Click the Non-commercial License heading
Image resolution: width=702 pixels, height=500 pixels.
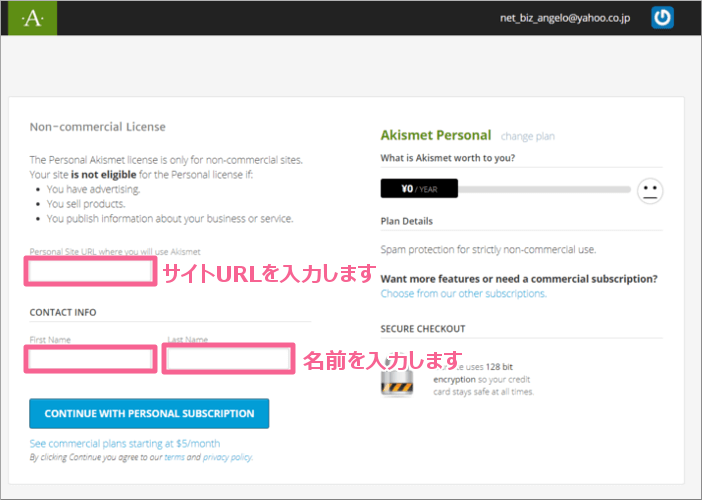98,127
